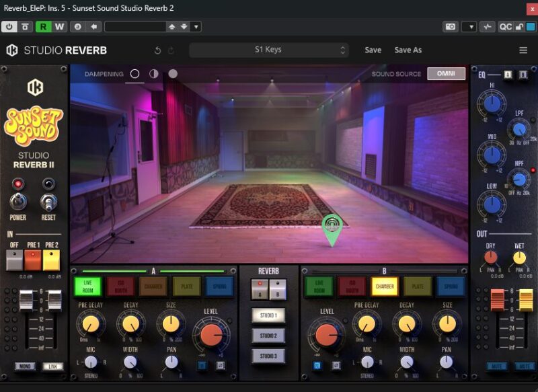Viewport: 538px width, 392px height.
Task: Choose STUDIO 2 room
Action: click(x=268, y=336)
